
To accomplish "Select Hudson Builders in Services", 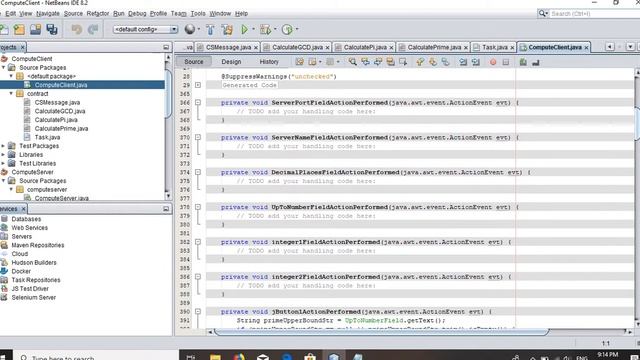I will [34, 262].
